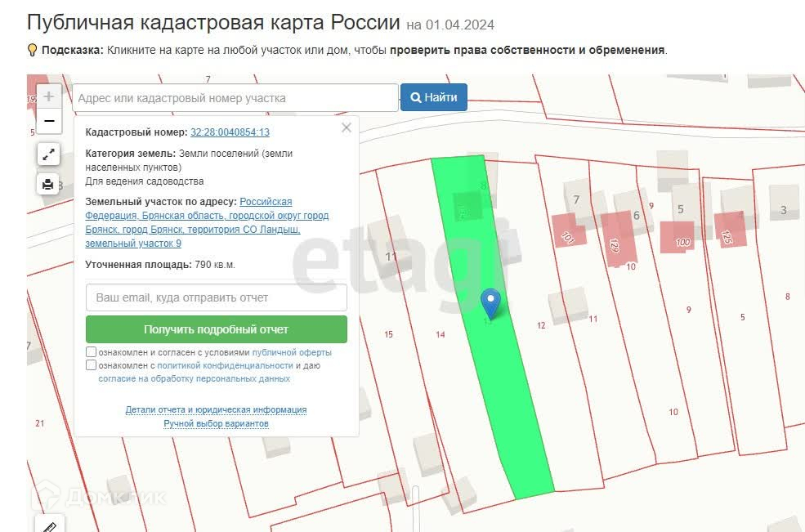Zoom in the map with plus button

49,96
